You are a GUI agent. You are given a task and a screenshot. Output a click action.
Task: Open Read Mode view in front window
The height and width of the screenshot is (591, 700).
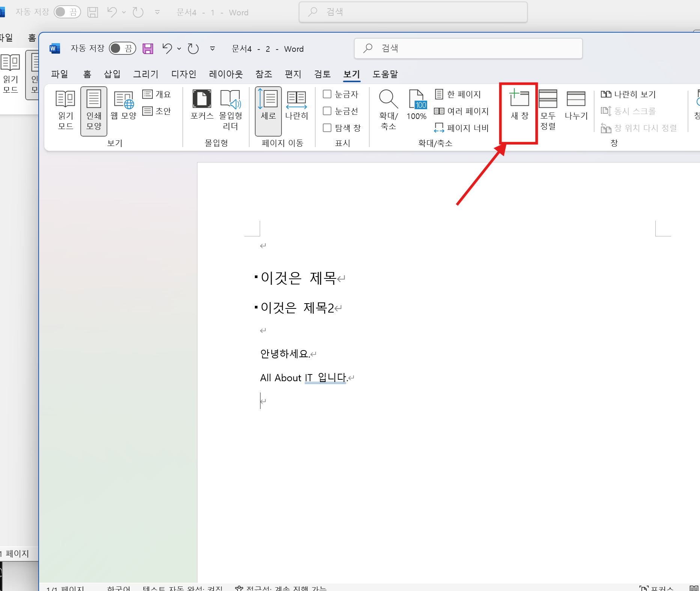[66, 110]
